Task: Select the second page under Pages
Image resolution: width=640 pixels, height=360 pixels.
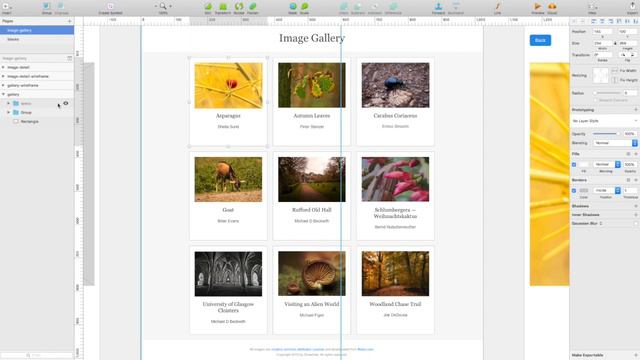Action: (x=37, y=39)
